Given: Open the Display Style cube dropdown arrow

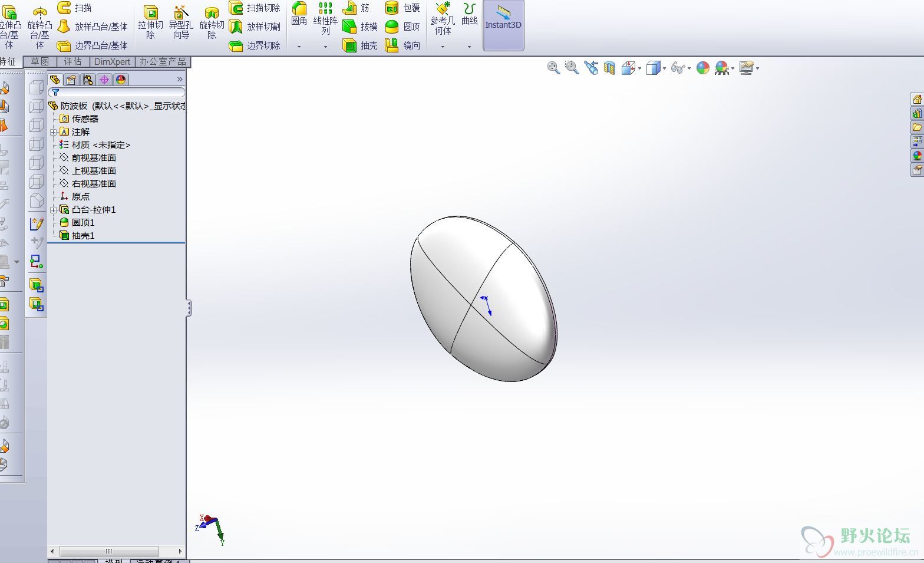Looking at the screenshot, I should (664, 68).
